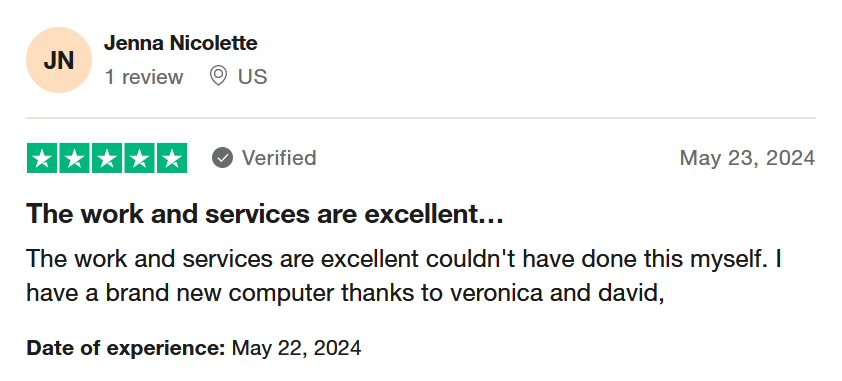Click the Verified checkmark badge icon
The image size is (842, 381).
tap(222, 158)
